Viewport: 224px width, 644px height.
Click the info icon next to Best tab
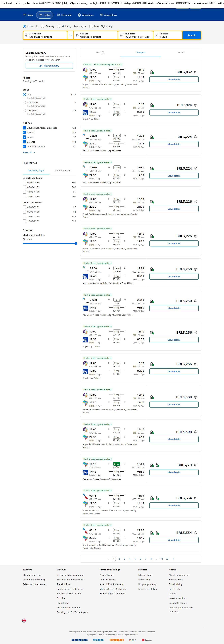(x=103, y=53)
